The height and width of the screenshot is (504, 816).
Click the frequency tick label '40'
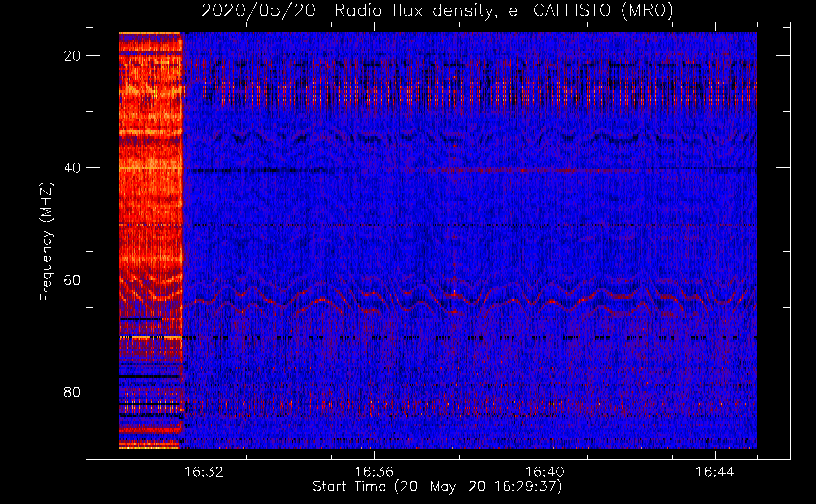pos(72,168)
